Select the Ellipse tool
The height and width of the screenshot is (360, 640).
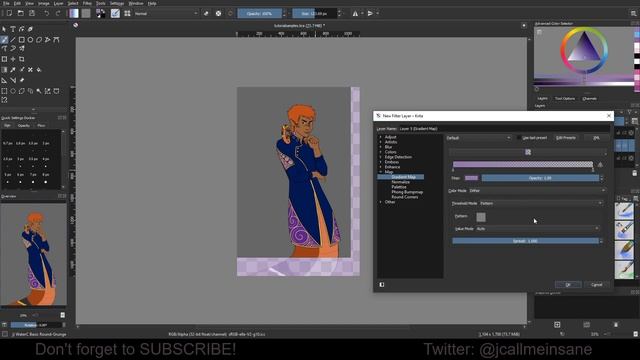(x=30, y=40)
